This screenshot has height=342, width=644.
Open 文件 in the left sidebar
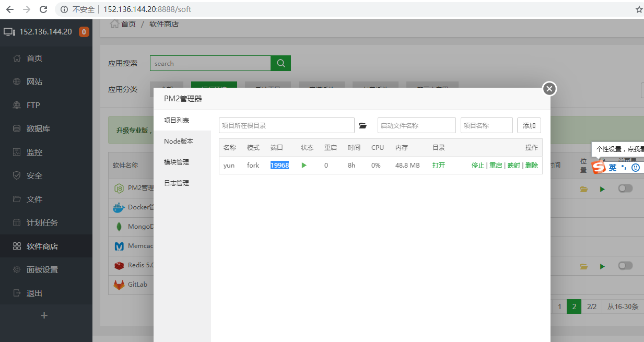point(34,199)
